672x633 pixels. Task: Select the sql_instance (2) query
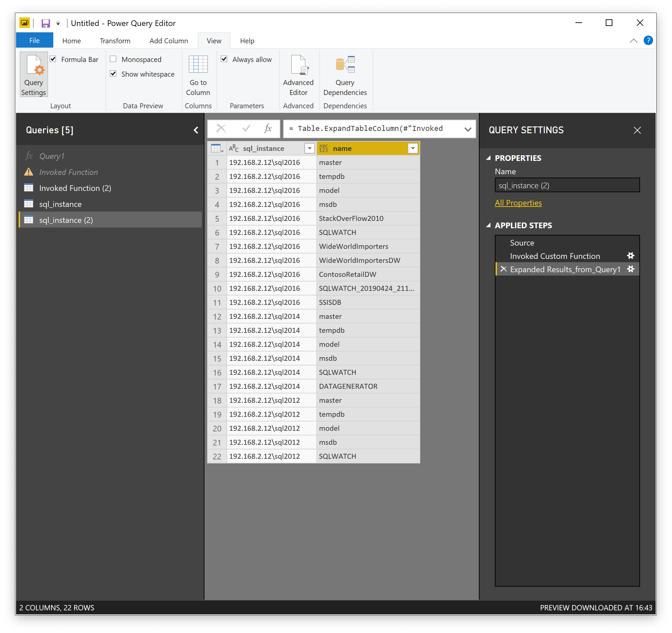point(110,220)
